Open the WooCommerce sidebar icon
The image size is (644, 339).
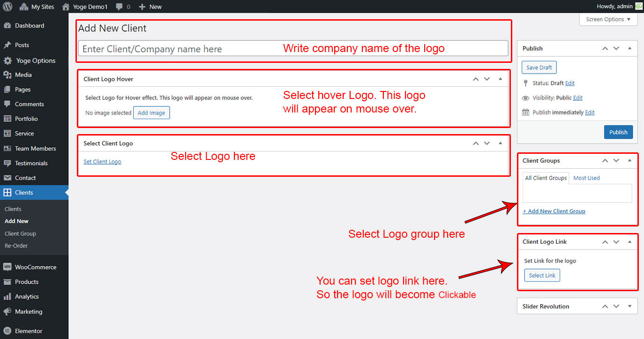point(7,267)
